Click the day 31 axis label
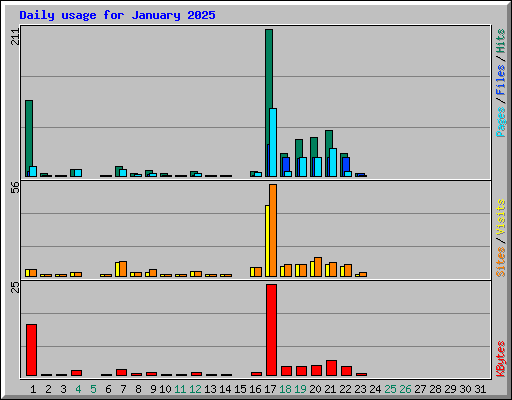Image resolution: width=512 pixels, height=400 pixels. click(480, 389)
